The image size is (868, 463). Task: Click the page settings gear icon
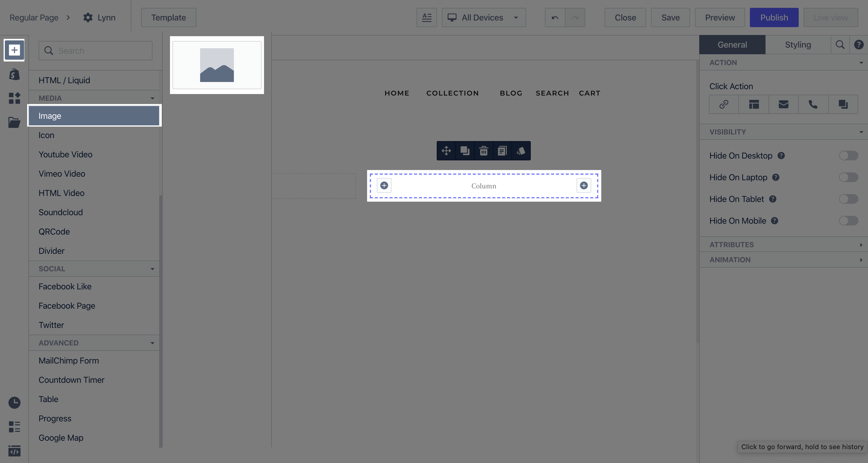[88, 17]
